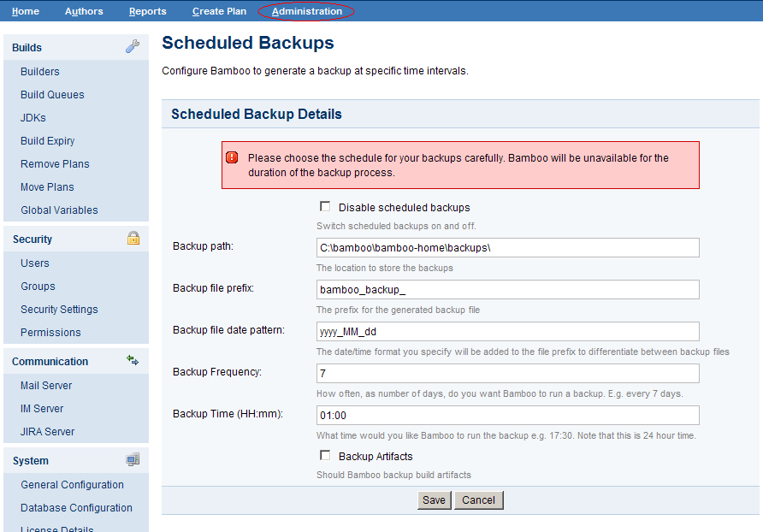The width and height of the screenshot is (763, 532).
Task: Click the red warning icon in alert
Action: (x=232, y=157)
